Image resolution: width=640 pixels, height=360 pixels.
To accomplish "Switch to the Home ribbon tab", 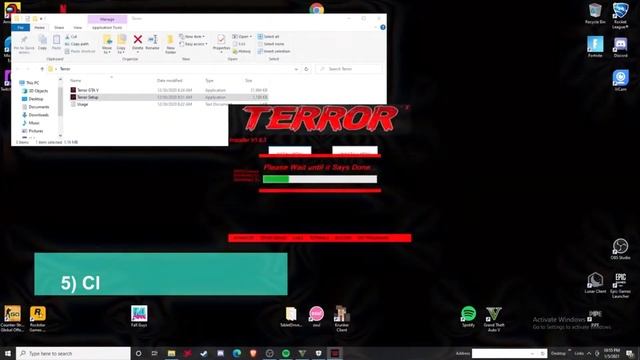I will coord(40,27).
